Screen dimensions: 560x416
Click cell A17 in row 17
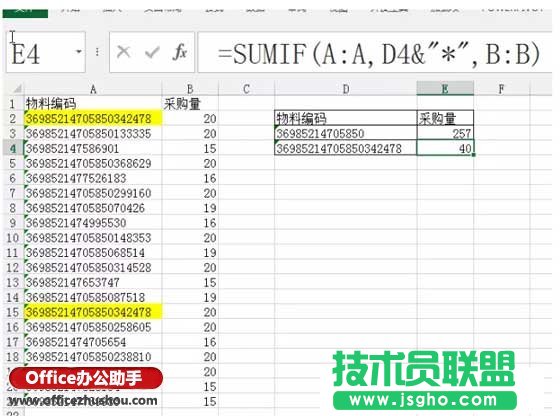coord(93,342)
